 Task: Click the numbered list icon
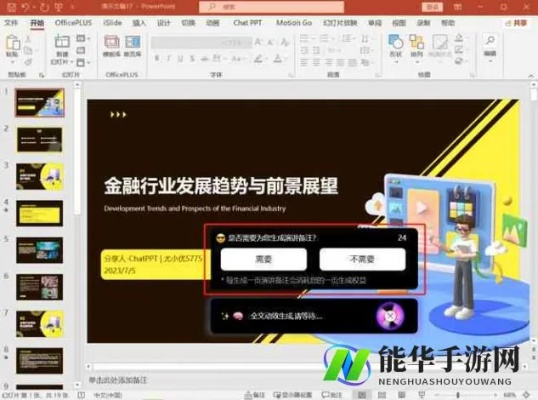click(324, 38)
